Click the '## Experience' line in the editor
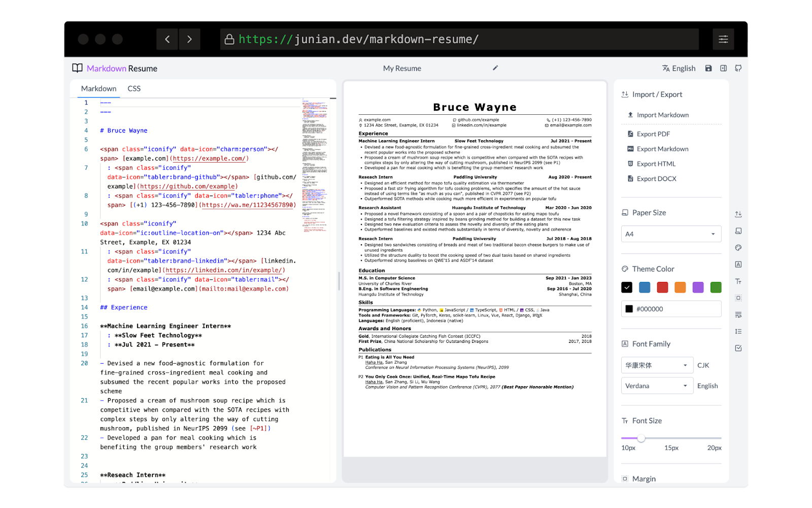 [x=124, y=307]
